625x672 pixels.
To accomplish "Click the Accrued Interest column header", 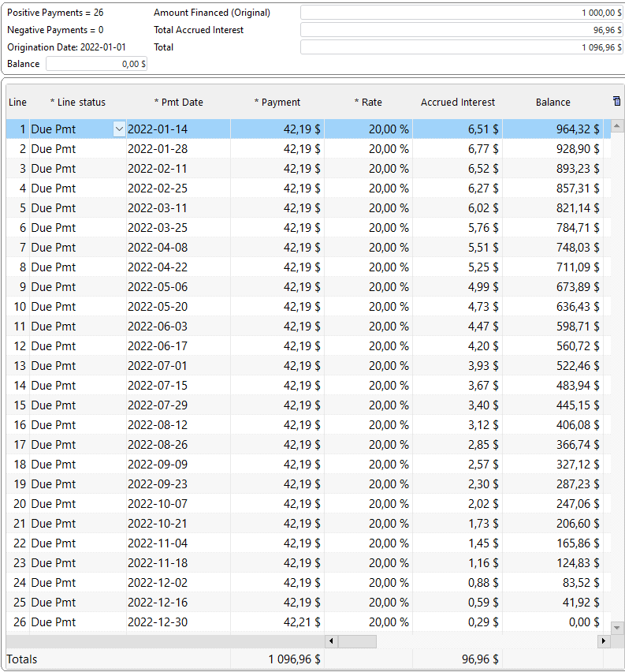I will pyautogui.click(x=457, y=102).
